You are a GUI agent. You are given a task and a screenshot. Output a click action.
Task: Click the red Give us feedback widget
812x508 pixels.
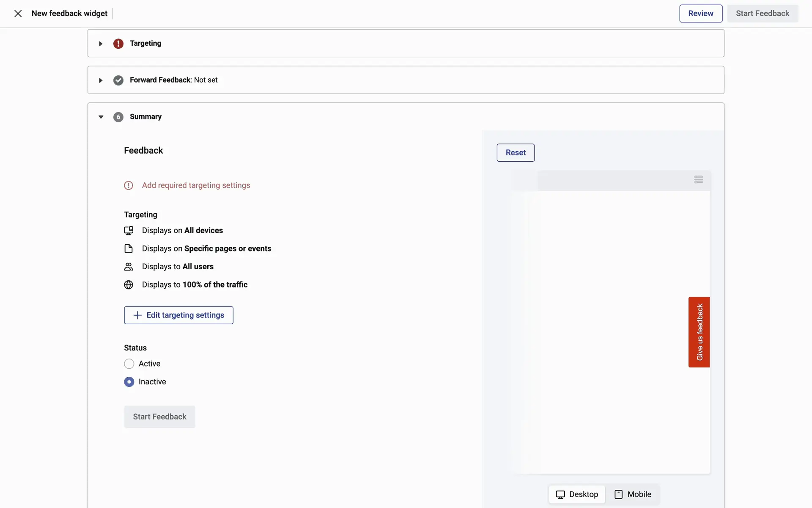pos(699,332)
